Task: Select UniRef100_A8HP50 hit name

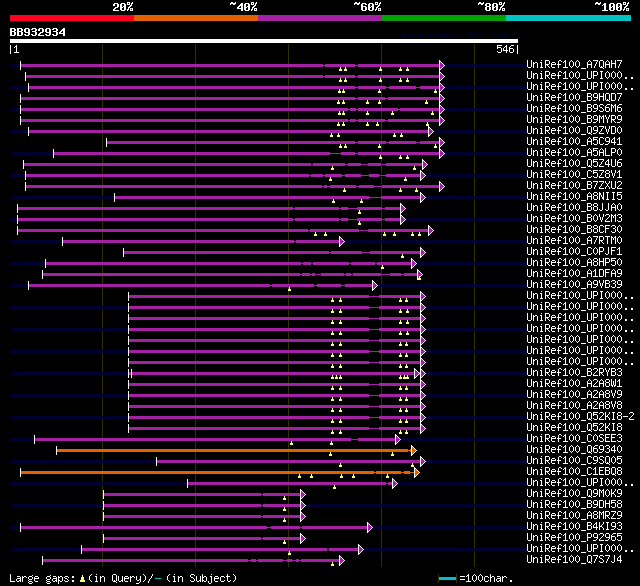Action: pyautogui.click(x=574, y=263)
